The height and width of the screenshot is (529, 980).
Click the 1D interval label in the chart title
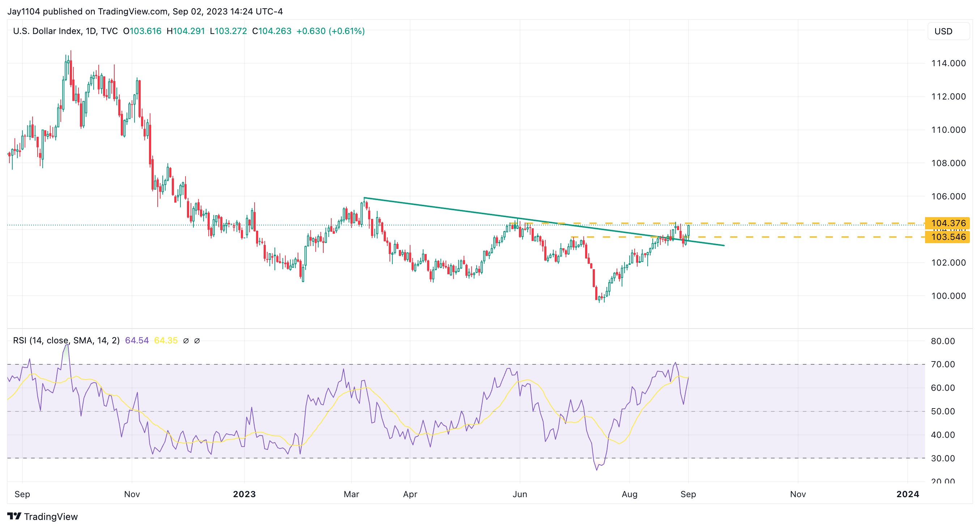point(90,31)
